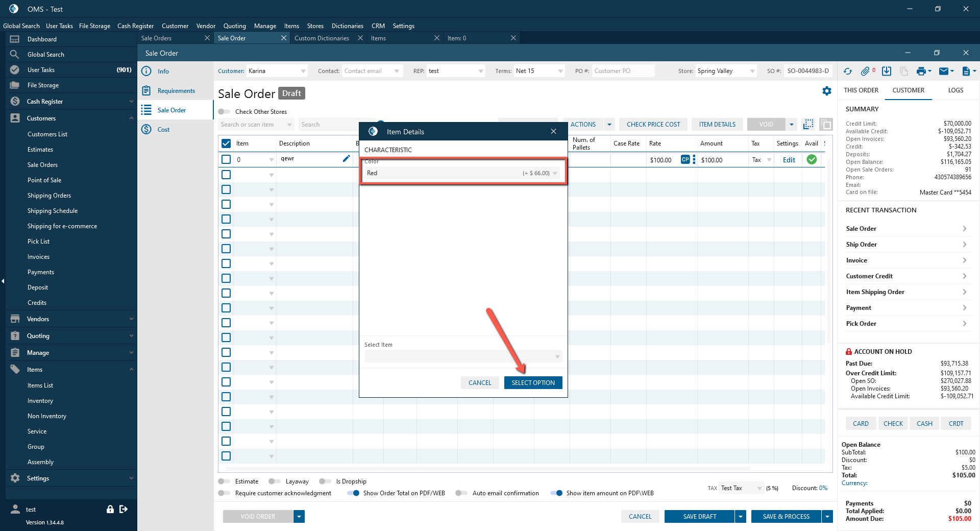
Task: Click the download/import icon in order toolbar
Action: pos(887,71)
